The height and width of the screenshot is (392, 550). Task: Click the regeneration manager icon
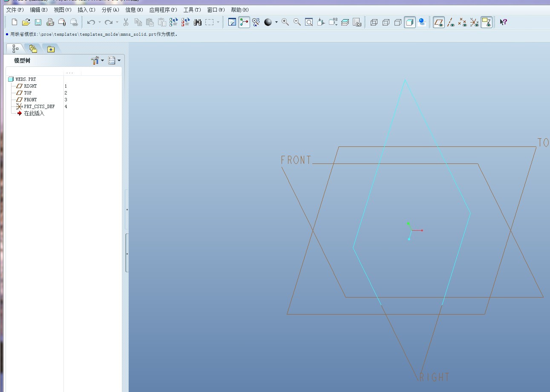(186, 22)
